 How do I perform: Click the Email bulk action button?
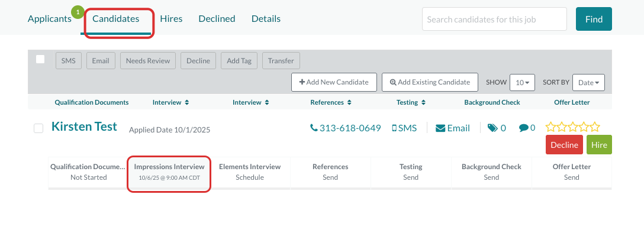tap(101, 61)
